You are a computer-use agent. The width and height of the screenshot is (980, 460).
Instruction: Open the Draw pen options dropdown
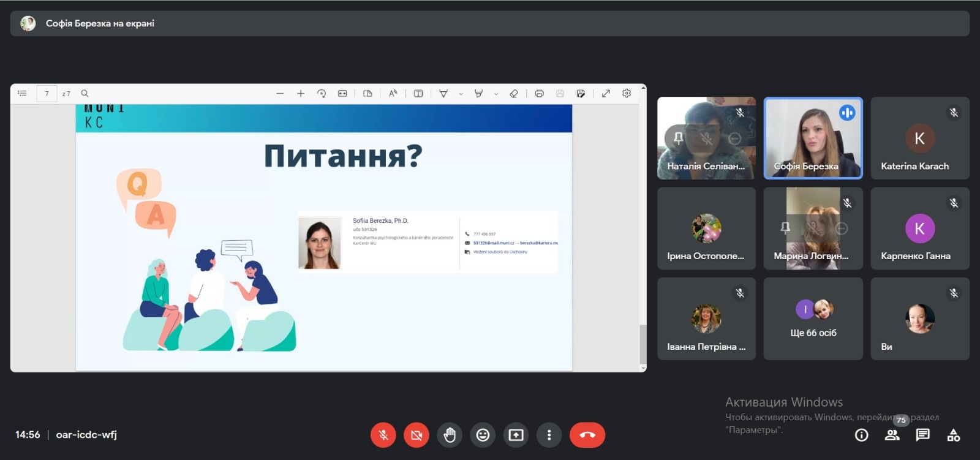pos(461,94)
